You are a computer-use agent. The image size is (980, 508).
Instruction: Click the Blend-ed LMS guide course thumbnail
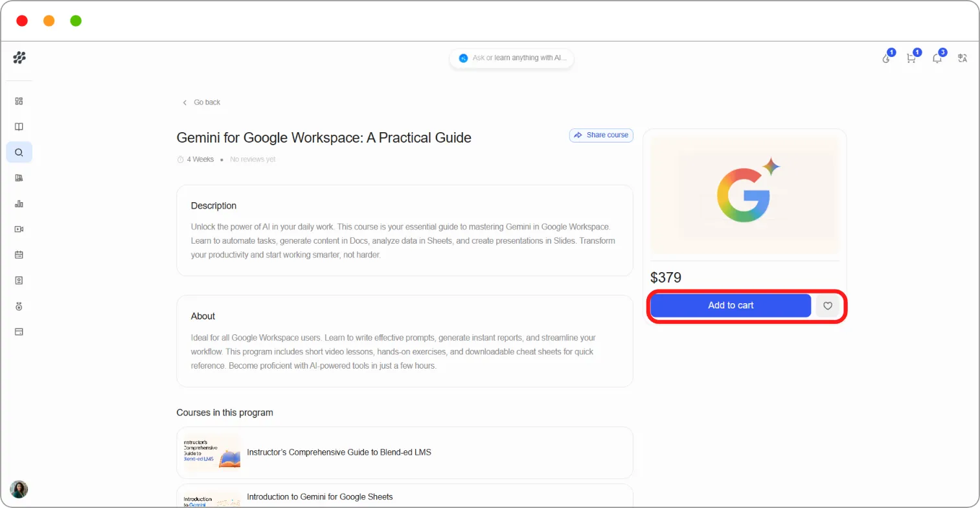point(212,452)
